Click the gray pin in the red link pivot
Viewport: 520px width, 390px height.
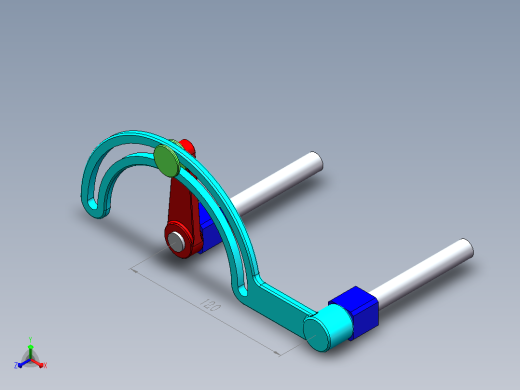coord(176,241)
